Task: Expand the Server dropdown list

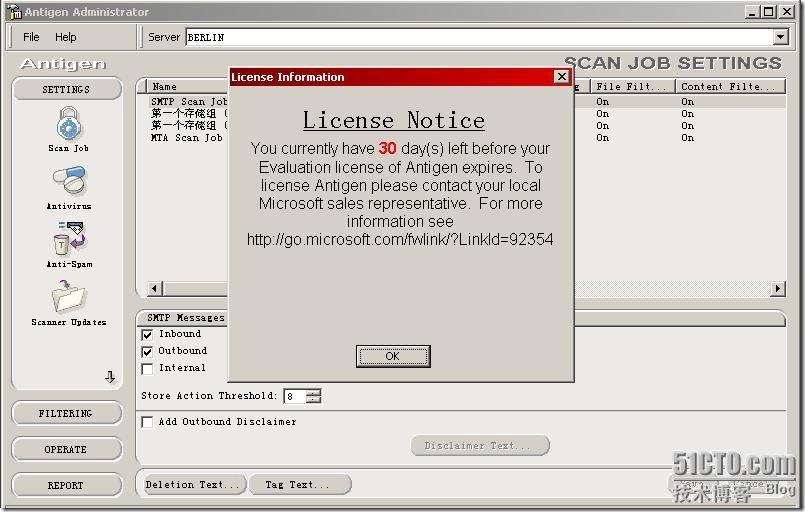Action: [x=780, y=37]
